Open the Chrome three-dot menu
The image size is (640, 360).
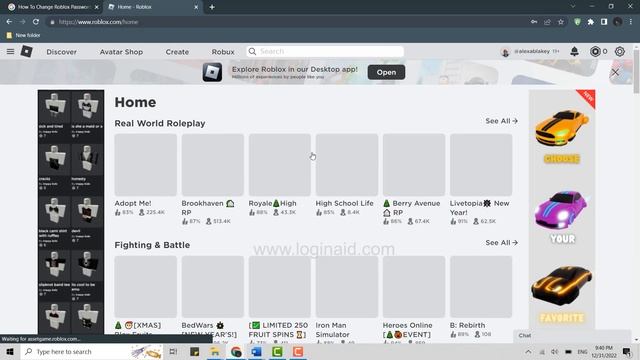pyautogui.click(x=631, y=22)
